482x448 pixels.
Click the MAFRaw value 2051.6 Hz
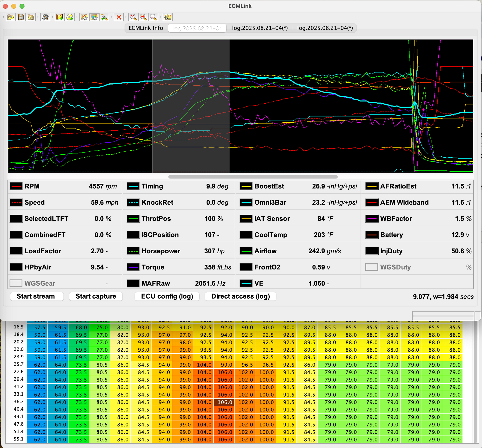pos(210,283)
